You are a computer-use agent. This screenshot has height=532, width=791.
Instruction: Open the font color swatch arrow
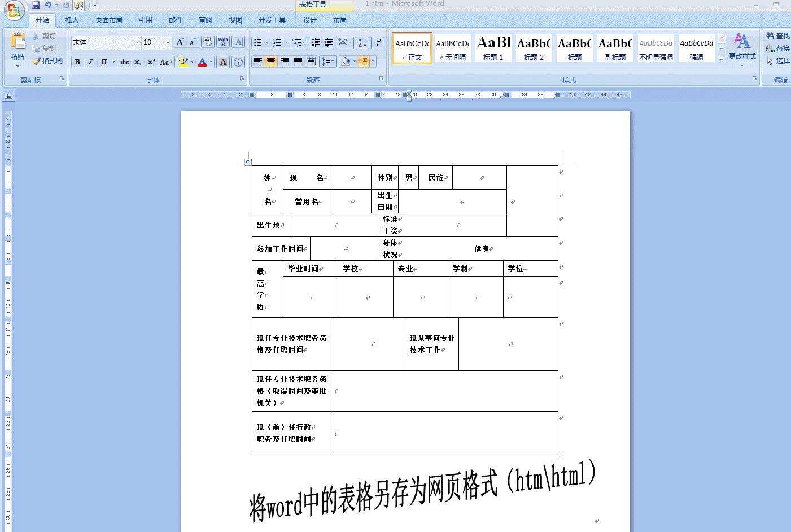tap(211, 62)
